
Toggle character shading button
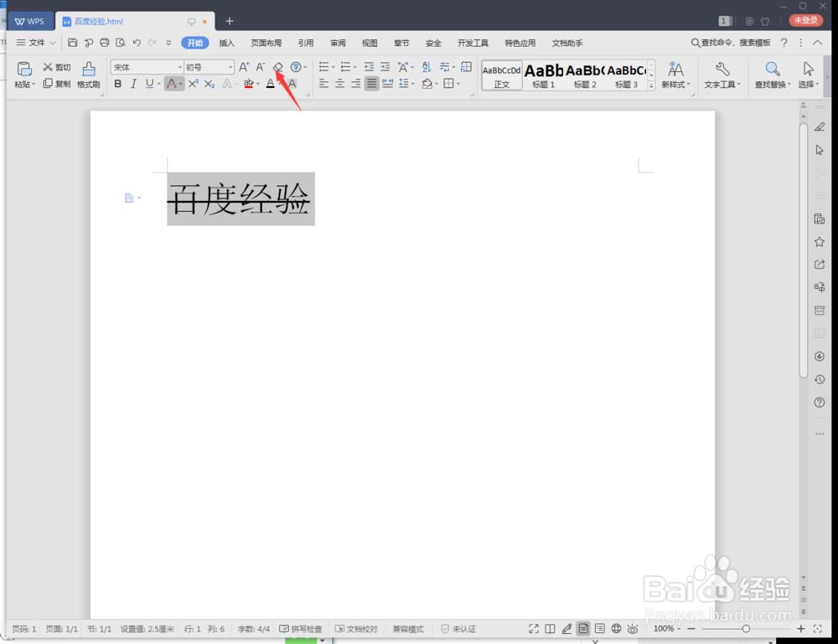pos(292,83)
